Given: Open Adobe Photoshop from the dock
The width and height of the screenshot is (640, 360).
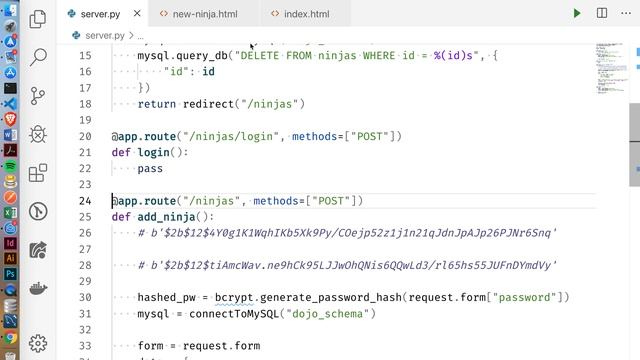Looking at the screenshot, I should (x=10, y=274).
